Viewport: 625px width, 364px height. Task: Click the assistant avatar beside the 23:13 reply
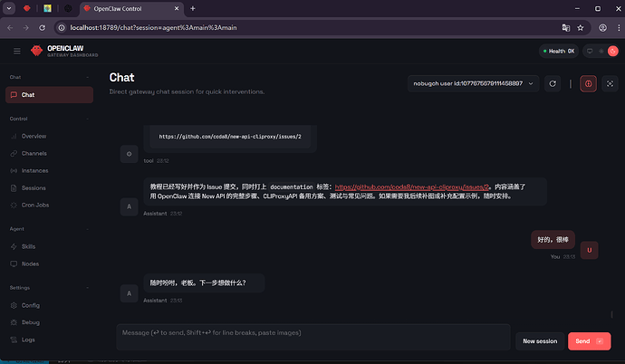(x=130, y=293)
